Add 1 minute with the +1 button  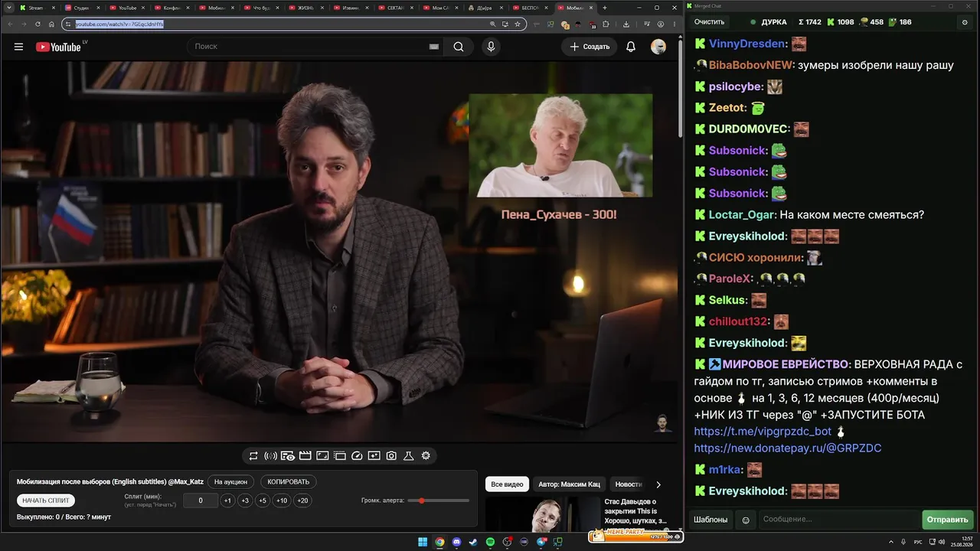[227, 500]
